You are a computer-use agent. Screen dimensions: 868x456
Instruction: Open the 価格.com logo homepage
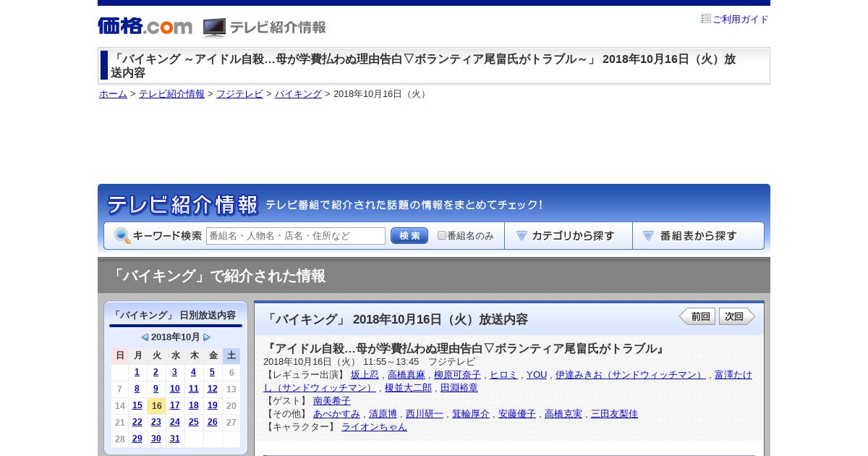pyautogui.click(x=145, y=27)
